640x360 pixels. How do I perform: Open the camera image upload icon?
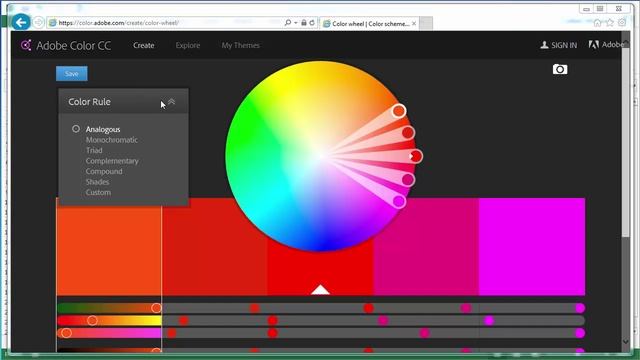coord(560,69)
